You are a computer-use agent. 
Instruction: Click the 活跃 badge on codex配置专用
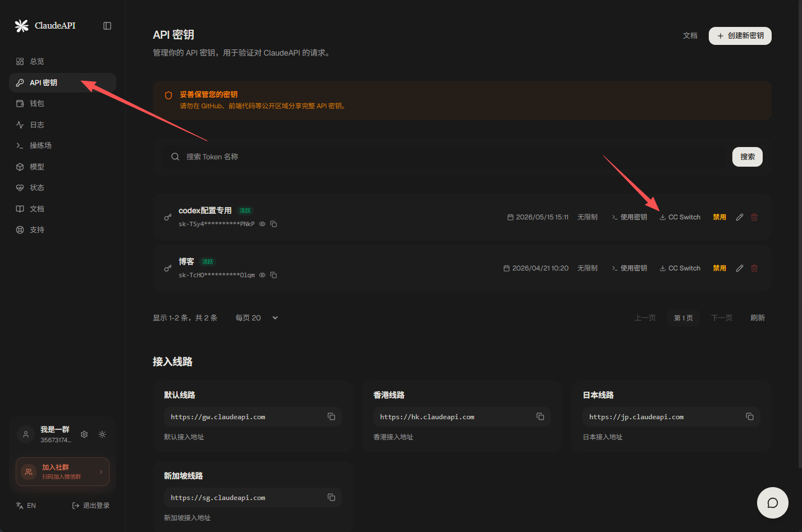[x=245, y=211]
